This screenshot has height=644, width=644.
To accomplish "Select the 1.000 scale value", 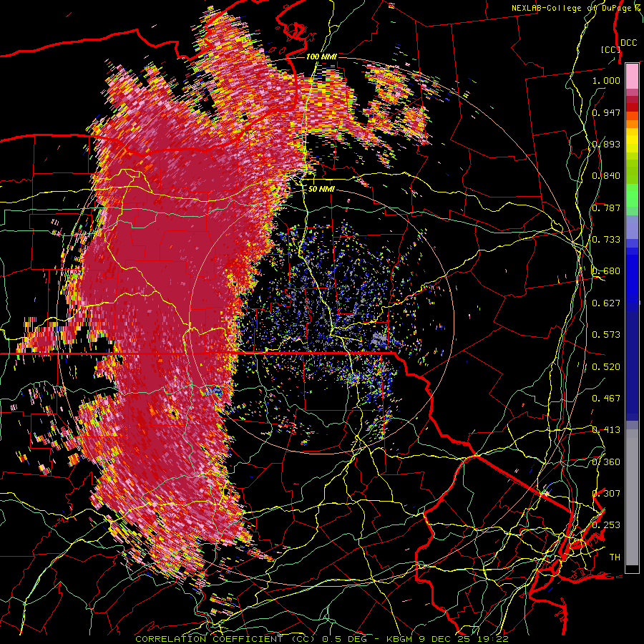I will pos(606,80).
